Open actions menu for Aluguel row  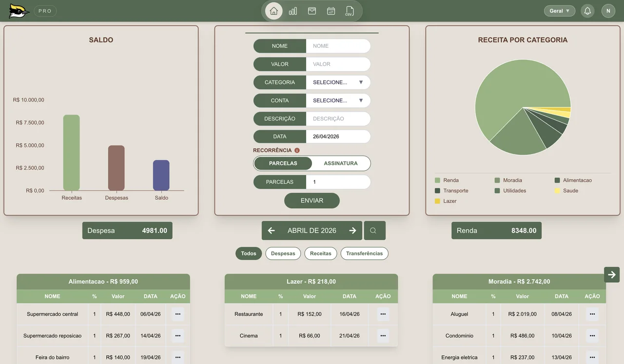click(592, 314)
